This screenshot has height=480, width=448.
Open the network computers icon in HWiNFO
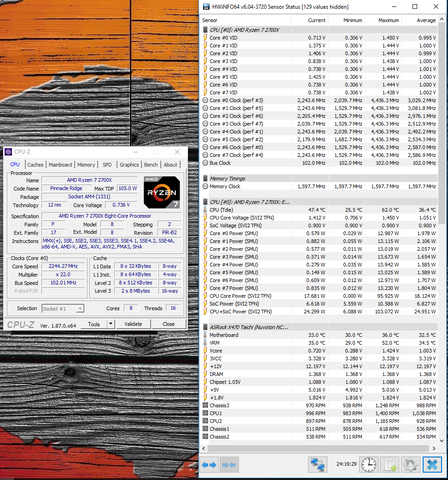point(317,464)
